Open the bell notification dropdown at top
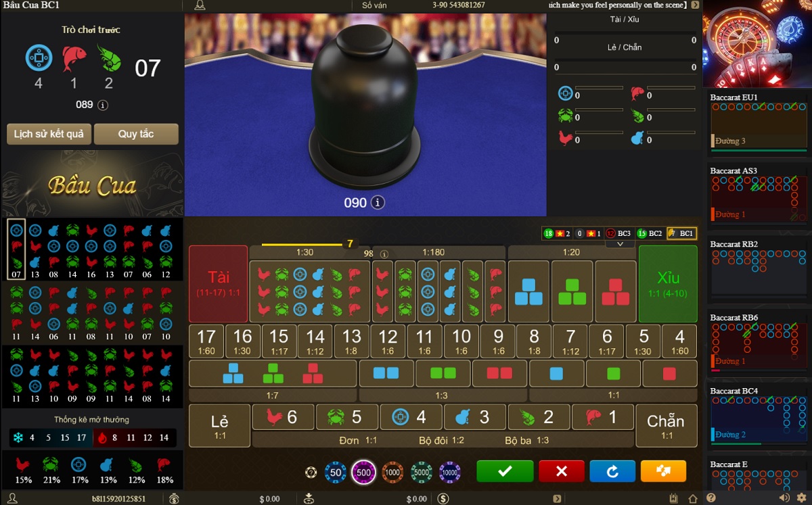Image resolution: width=812 pixels, height=505 pixels. [200, 5]
